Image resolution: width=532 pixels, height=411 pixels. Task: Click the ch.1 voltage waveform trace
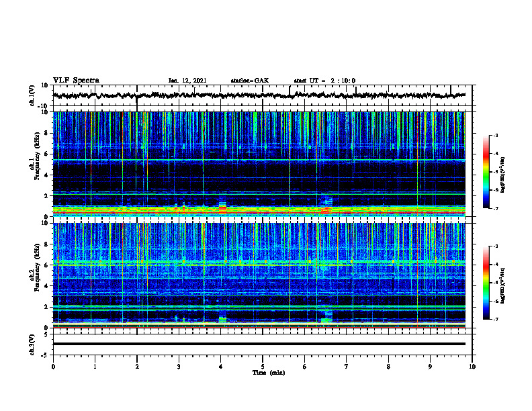[x=259, y=95]
